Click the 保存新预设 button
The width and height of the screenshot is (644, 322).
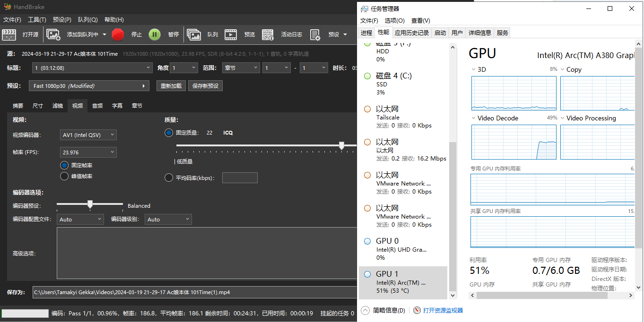(206, 86)
